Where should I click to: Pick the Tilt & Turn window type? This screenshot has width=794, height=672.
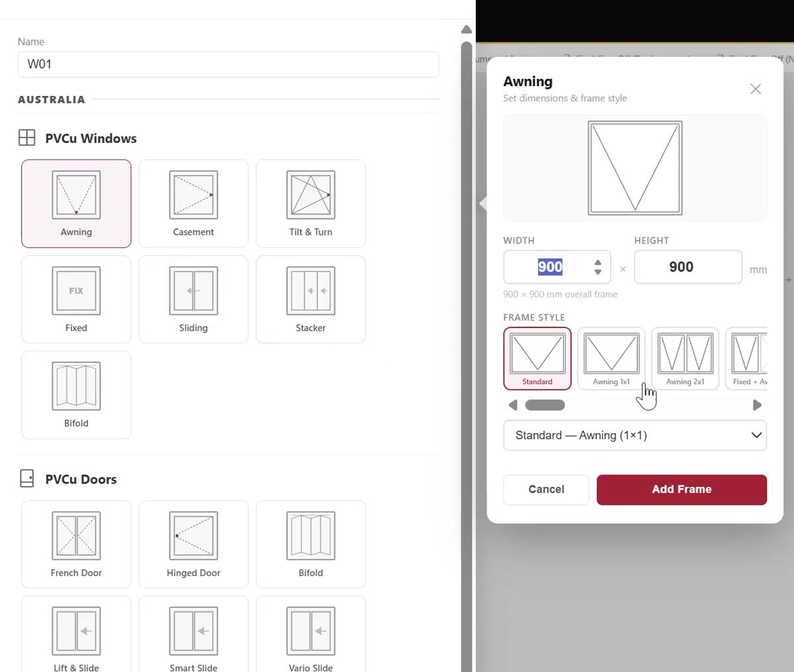pos(310,204)
